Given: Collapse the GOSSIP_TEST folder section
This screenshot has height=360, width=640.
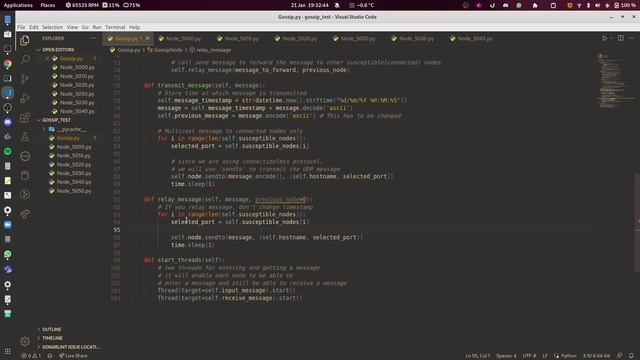Looking at the screenshot, I should pyautogui.click(x=56, y=120).
